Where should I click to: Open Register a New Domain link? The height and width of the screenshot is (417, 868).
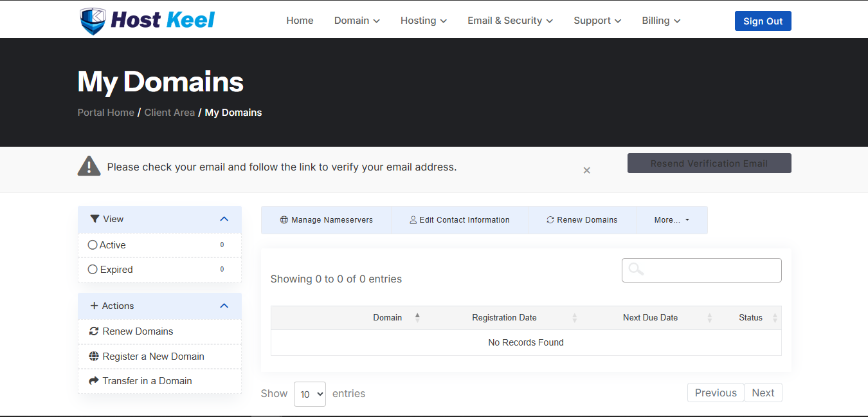coord(159,357)
